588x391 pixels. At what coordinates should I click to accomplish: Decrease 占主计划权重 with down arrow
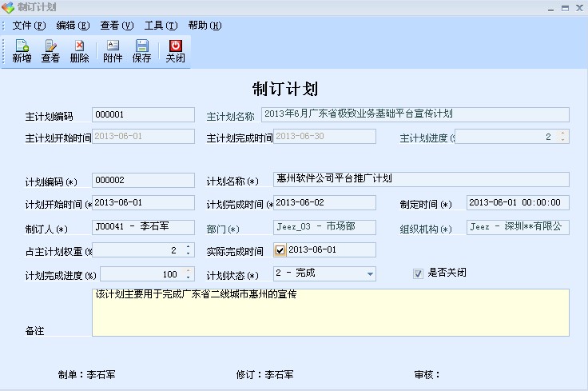[x=188, y=253]
